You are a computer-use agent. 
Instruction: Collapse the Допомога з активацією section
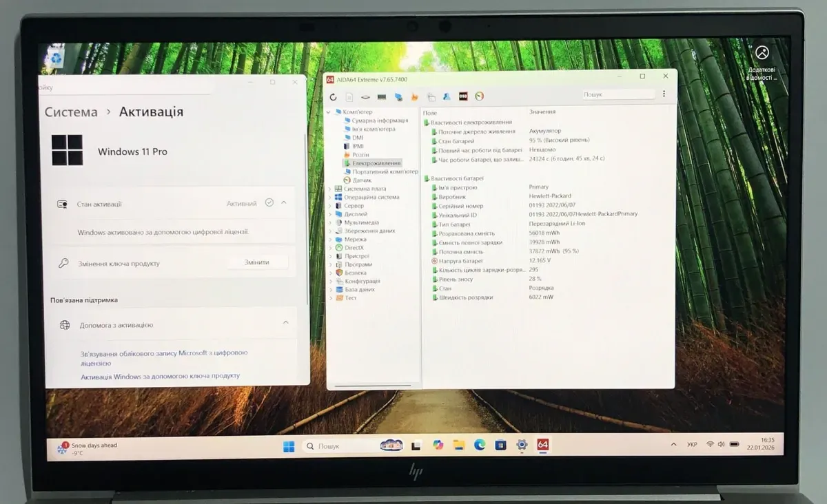point(285,323)
